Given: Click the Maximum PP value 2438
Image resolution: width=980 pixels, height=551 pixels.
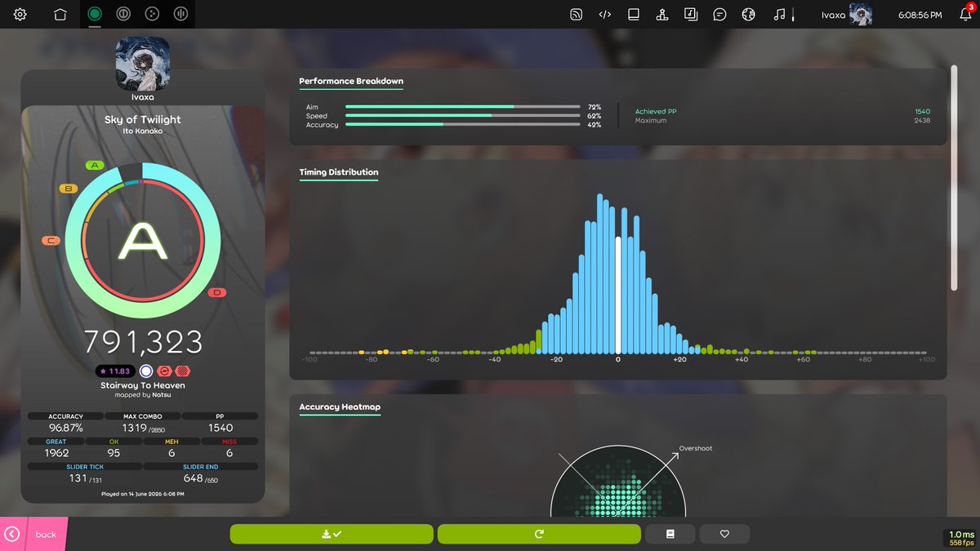Looking at the screenshot, I should tap(922, 121).
